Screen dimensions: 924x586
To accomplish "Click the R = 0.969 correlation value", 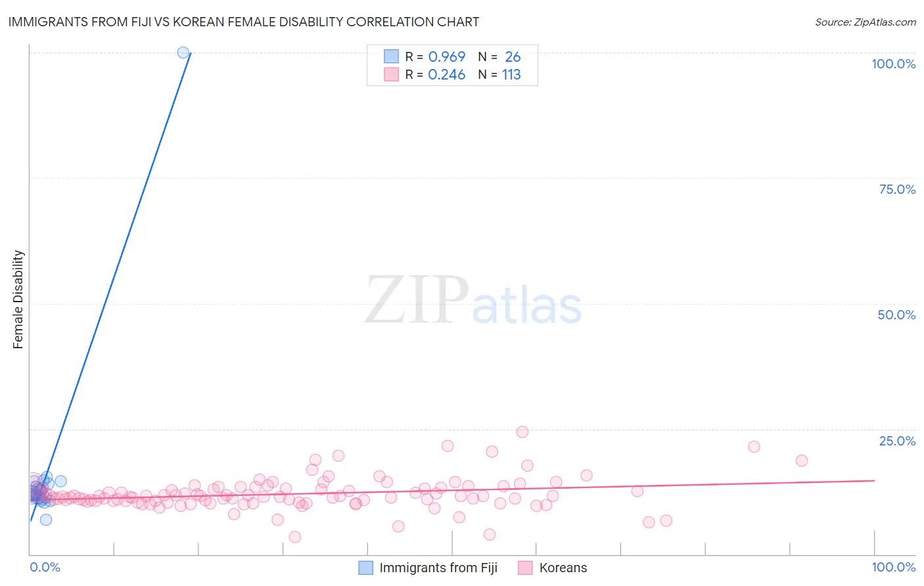I will click(435, 56).
